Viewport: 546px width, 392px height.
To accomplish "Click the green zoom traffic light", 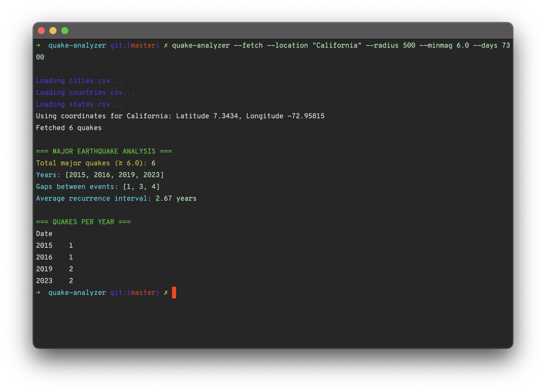I will pos(64,30).
